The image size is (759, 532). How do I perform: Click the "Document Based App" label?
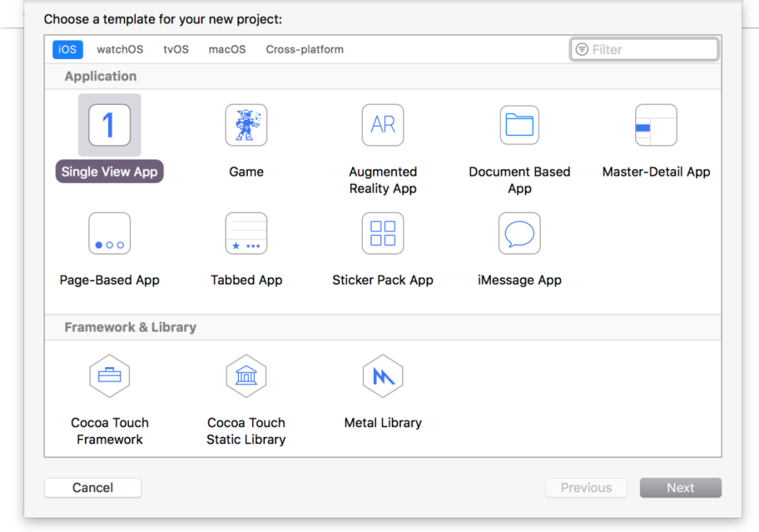pyautogui.click(x=519, y=180)
